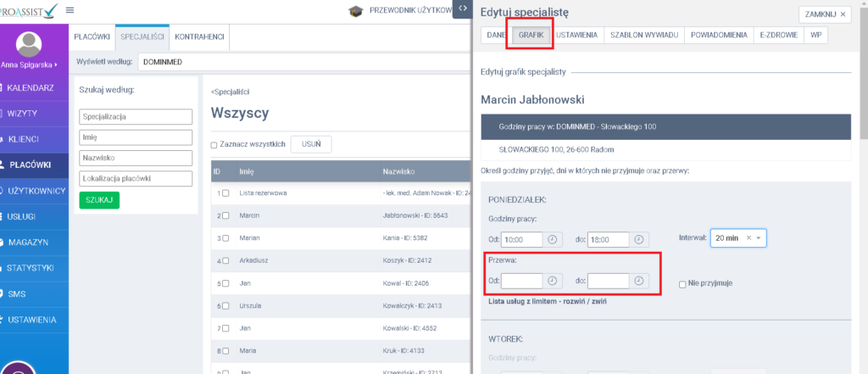Check the Nie przyjmuje checkbox
Viewport: 868px width, 374px height.
click(683, 284)
